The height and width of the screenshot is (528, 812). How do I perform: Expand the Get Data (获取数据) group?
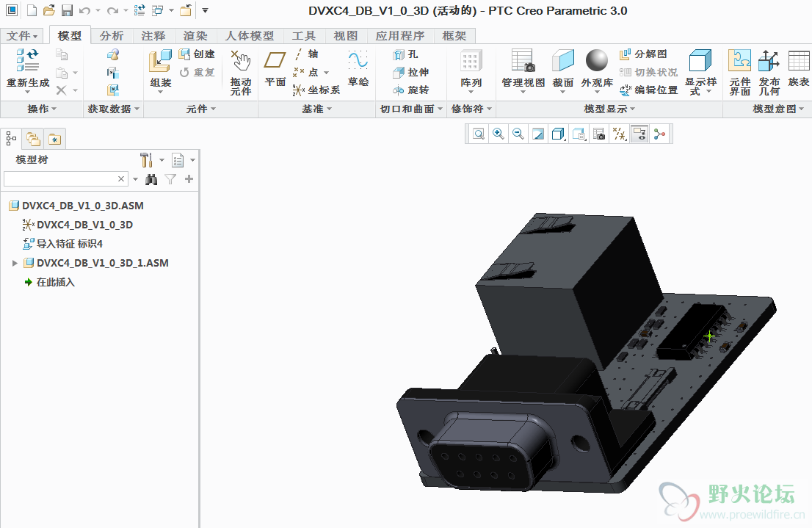(113, 109)
